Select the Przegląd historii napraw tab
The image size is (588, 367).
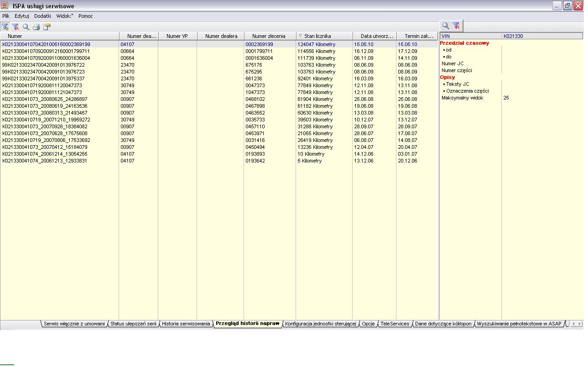pos(247,324)
